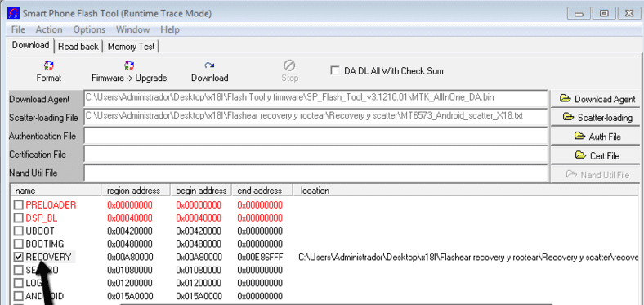Click the Certification File field
Image resolution: width=644 pixels, height=305 pixels.
(315, 155)
